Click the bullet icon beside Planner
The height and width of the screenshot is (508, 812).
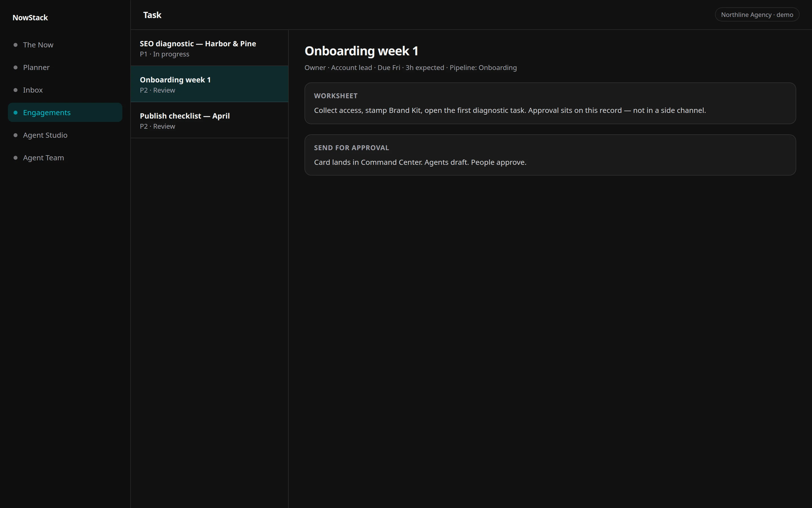pos(16,67)
